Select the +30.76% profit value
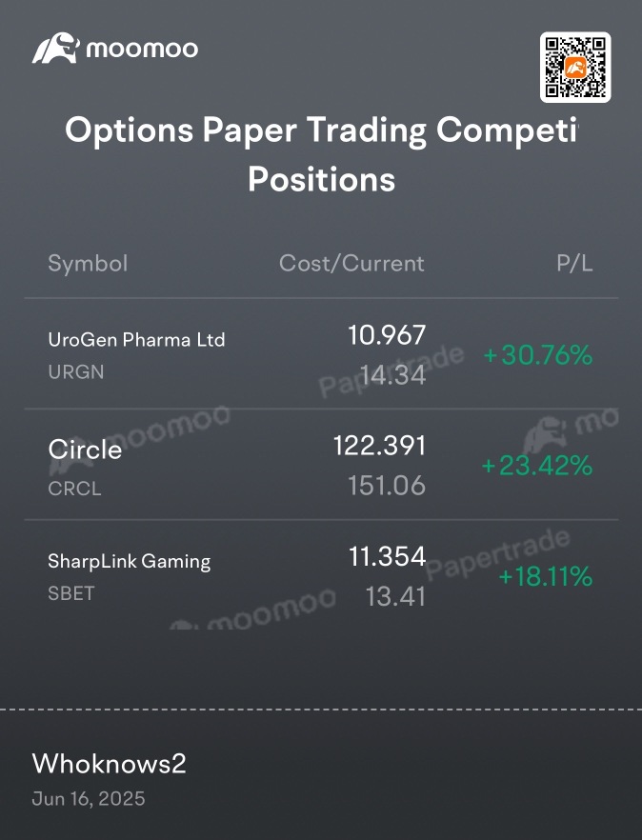The width and height of the screenshot is (642, 840). click(537, 354)
